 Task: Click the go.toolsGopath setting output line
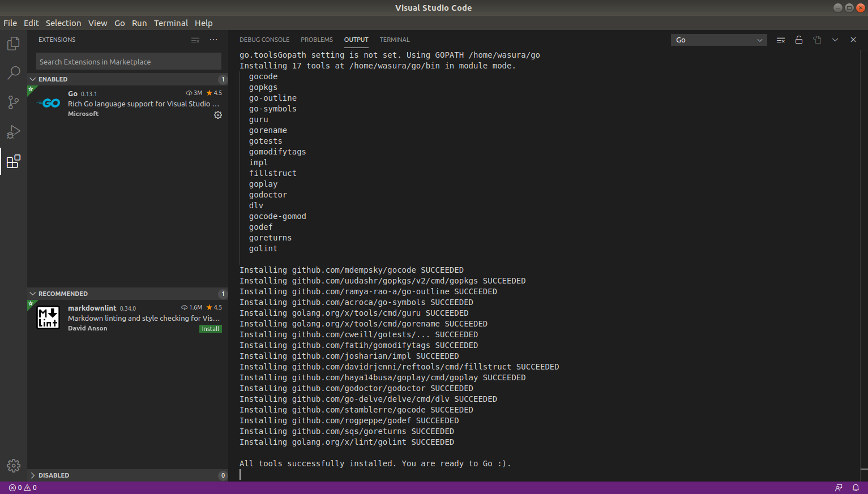390,55
